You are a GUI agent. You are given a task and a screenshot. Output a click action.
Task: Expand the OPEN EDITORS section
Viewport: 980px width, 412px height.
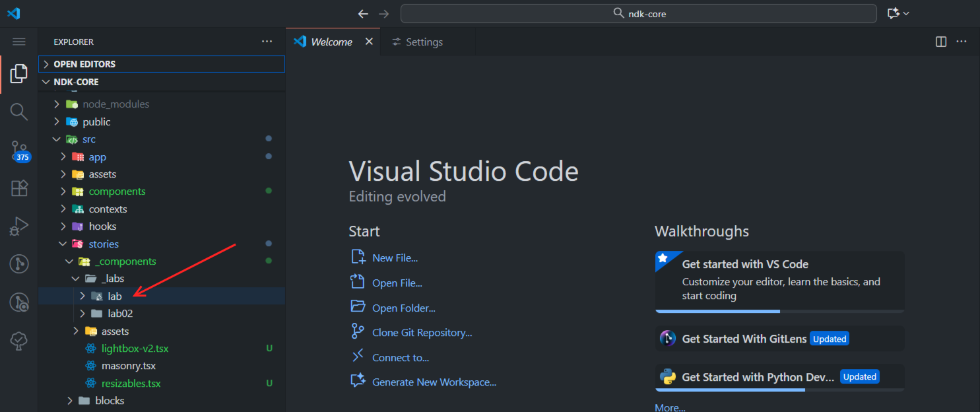[x=84, y=64]
